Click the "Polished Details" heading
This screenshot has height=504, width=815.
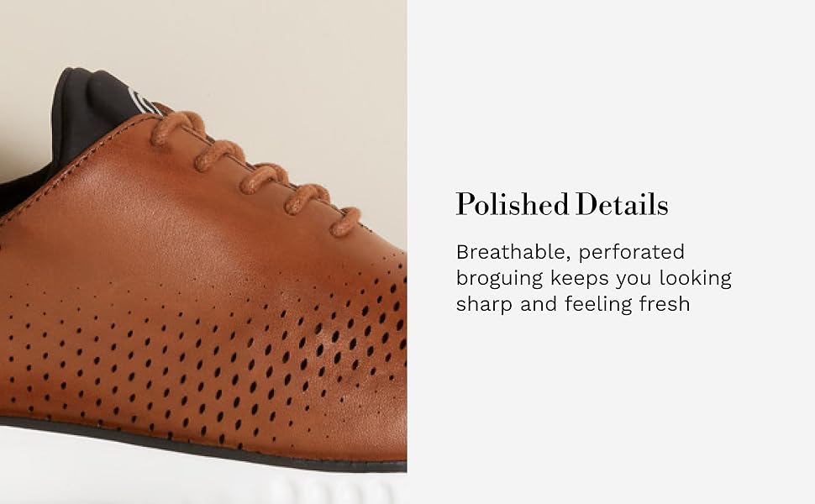(x=562, y=204)
